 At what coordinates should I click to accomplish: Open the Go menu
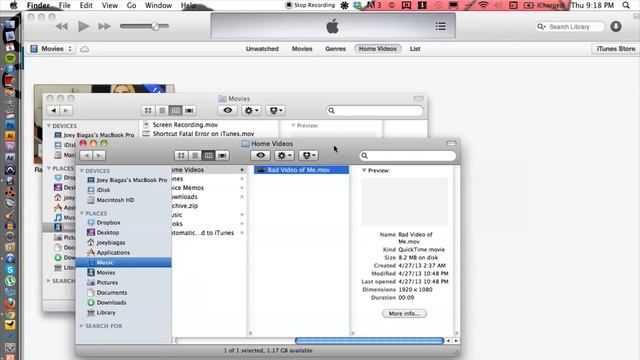131,5
